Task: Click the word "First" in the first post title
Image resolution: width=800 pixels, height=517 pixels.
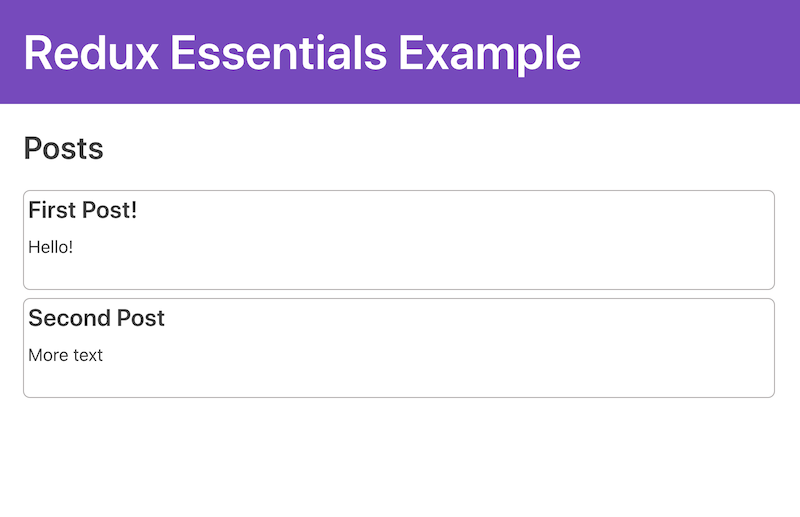Action: tap(53, 210)
